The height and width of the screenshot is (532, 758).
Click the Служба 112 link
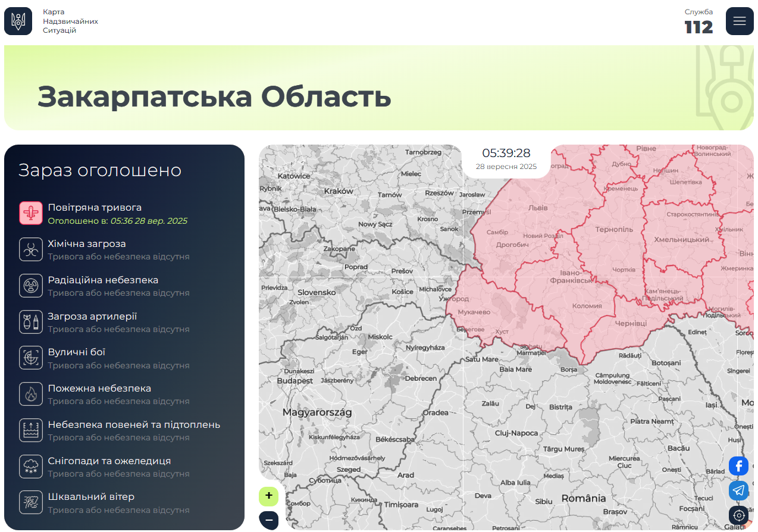tap(699, 22)
